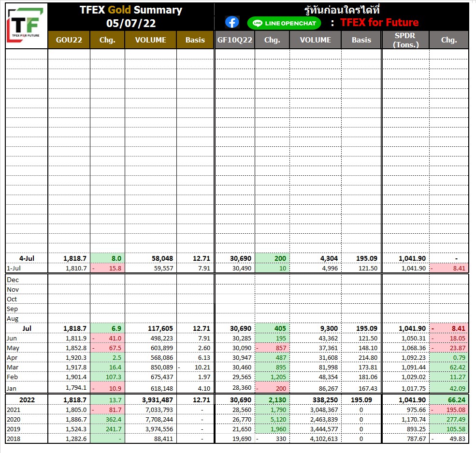The image size is (476, 453).
Task: Click the green 8.0 change cell
Action: (x=107, y=258)
